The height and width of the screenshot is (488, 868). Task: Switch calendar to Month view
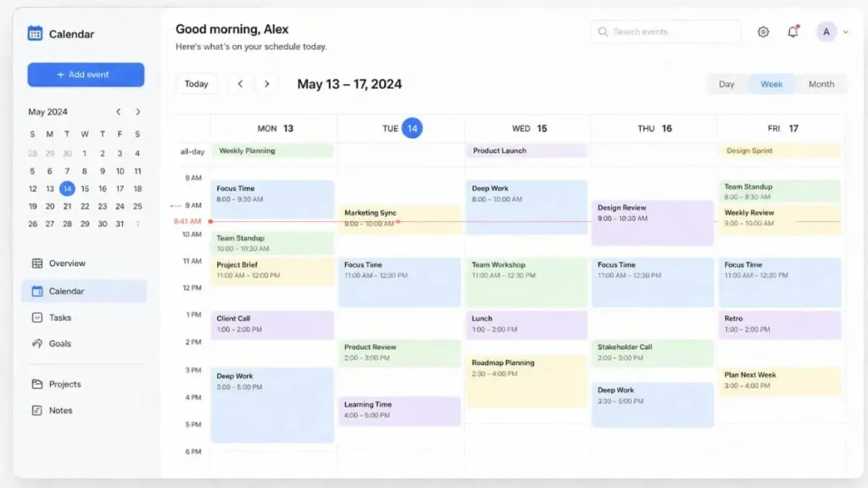click(821, 84)
